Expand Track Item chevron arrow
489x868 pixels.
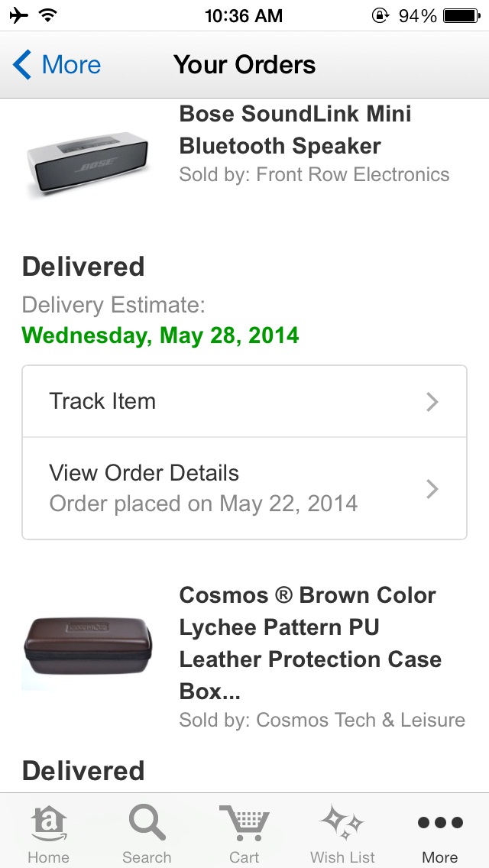pos(432,402)
